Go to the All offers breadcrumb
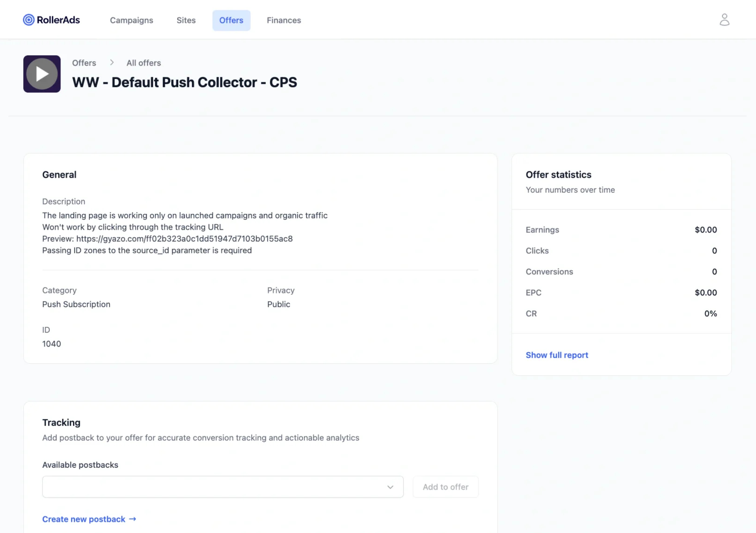The width and height of the screenshot is (756, 533). tap(144, 63)
